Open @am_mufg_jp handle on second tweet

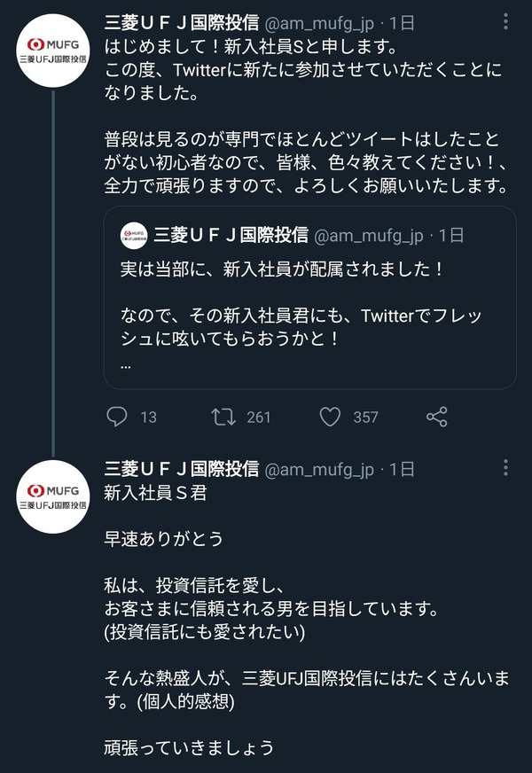tap(320, 468)
